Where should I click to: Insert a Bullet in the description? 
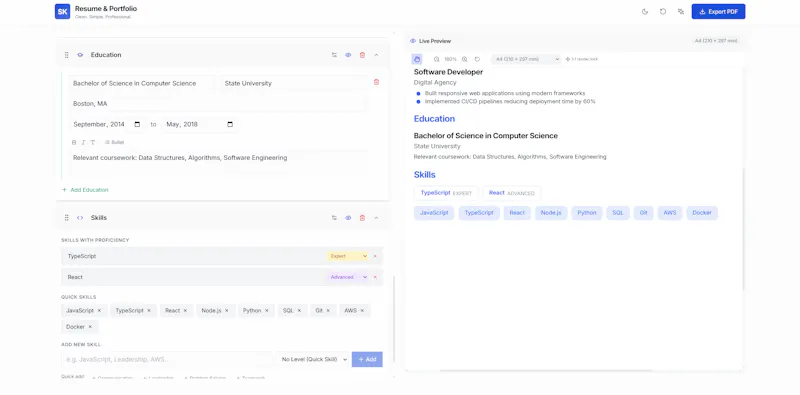[x=114, y=142]
